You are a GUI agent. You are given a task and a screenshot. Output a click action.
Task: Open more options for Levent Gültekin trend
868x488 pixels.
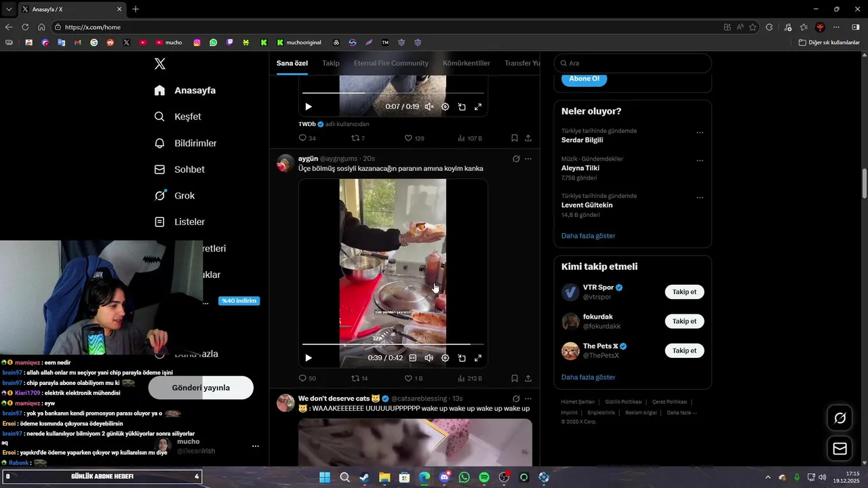coord(700,198)
